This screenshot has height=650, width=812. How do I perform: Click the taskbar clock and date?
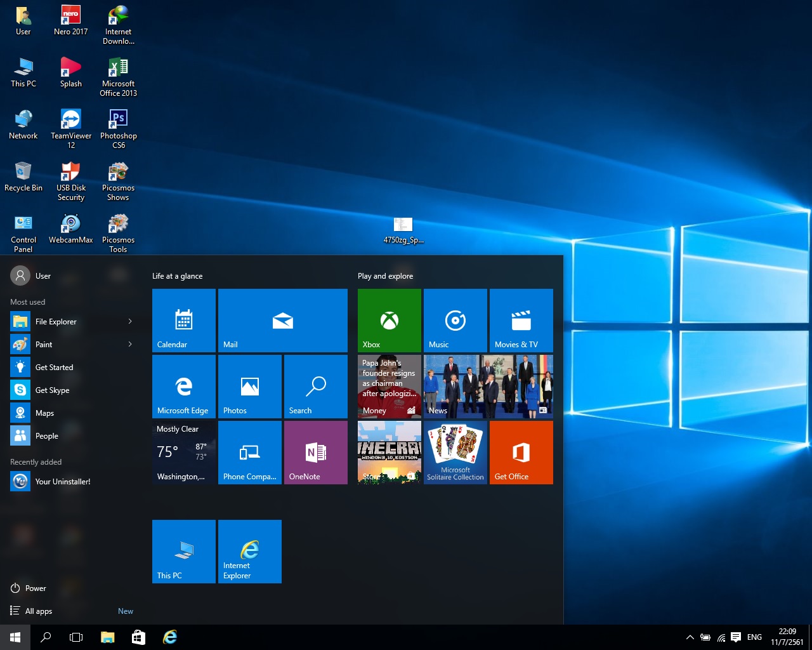click(787, 637)
